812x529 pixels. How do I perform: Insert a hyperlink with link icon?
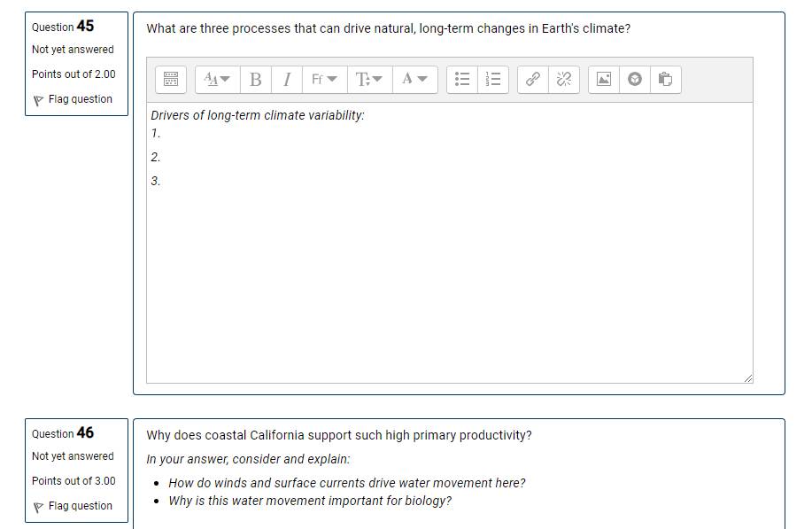533,79
